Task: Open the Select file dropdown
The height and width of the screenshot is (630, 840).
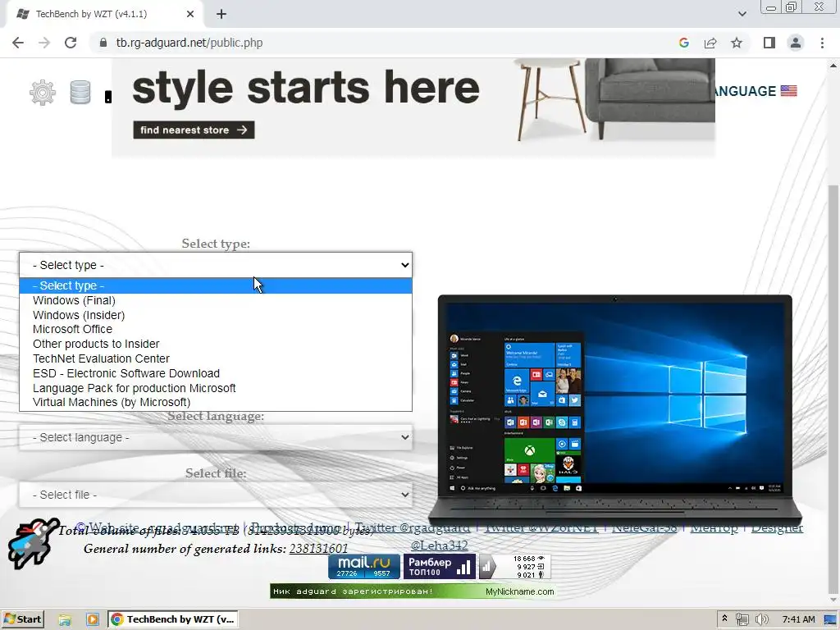Action: (x=216, y=495)
